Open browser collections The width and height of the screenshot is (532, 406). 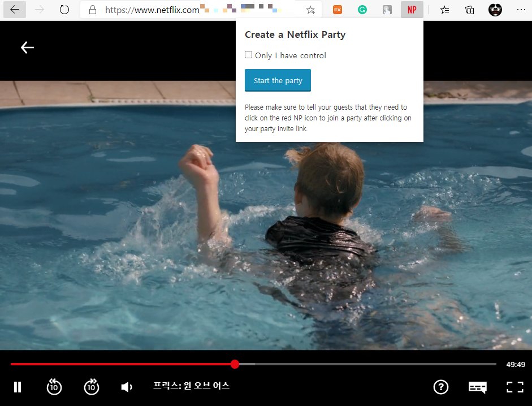pos(470,10)
